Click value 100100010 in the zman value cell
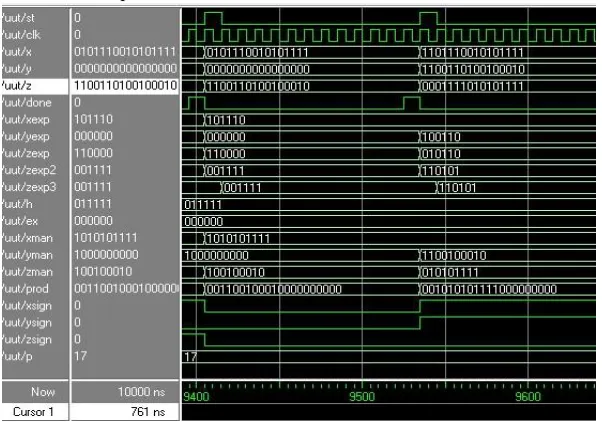The height and width of the screenshot is (422, 602). (103, 271)
